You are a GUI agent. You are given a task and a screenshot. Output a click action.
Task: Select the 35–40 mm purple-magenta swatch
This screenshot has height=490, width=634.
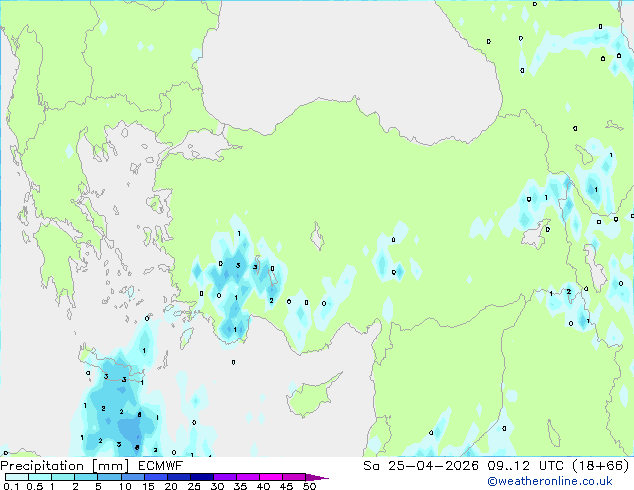coord(248,477)
